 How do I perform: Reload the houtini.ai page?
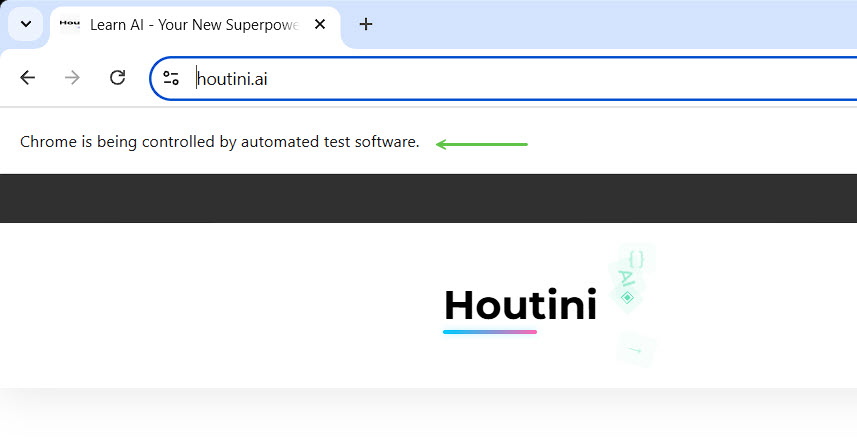[117, 78]
